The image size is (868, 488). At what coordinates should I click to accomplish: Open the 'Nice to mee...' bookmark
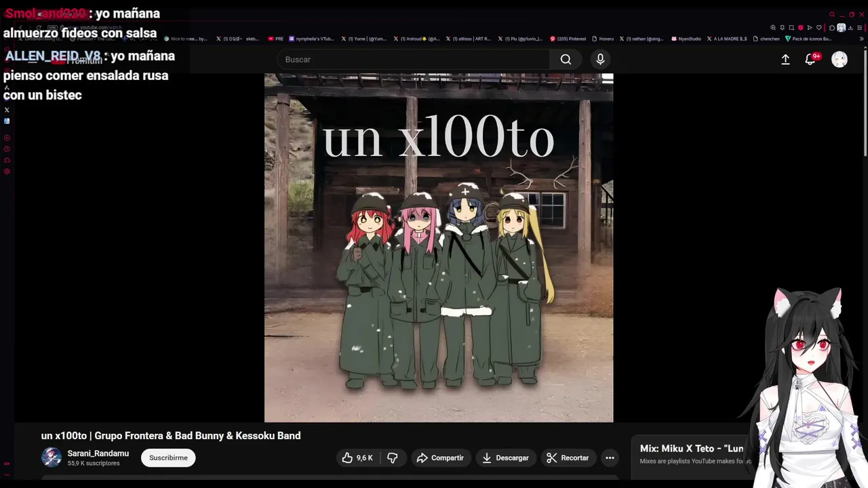[185, 39]
